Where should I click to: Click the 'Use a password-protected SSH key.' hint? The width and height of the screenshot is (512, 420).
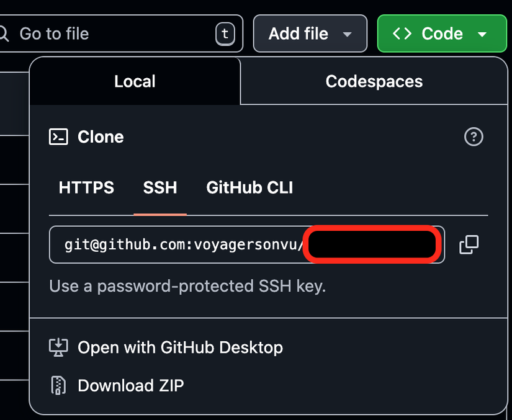187,286
